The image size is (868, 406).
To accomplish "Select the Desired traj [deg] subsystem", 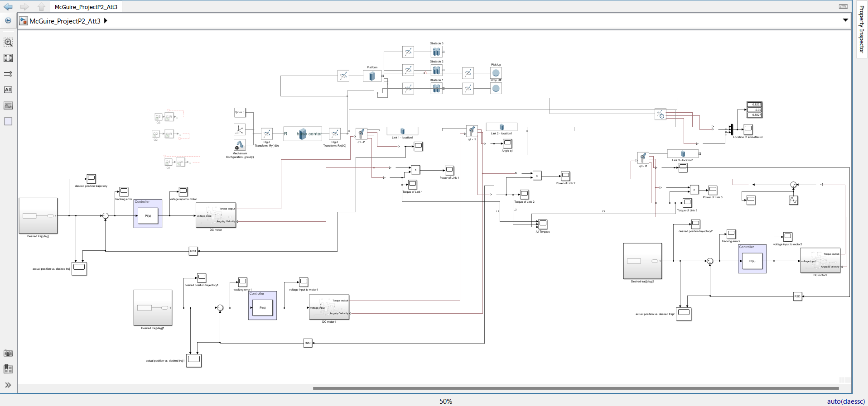I will pyautogui.click(x=38, y=215).
